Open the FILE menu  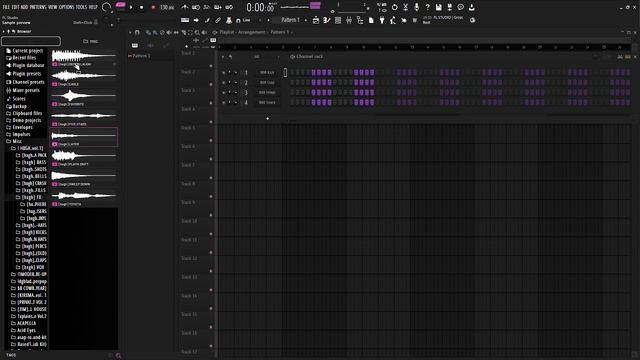pos(6,7)
